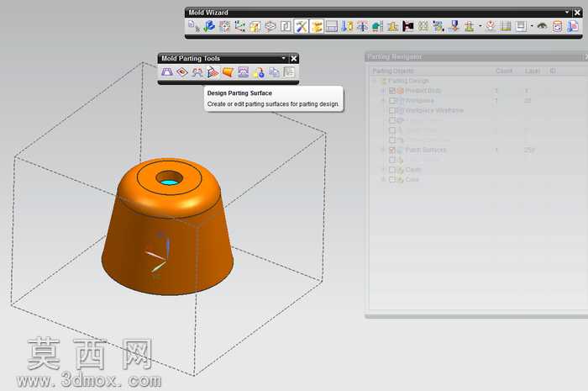Open the Assembly Drawing icon
This screenshot has width=588, height=391.
click(x=521, y=26)
